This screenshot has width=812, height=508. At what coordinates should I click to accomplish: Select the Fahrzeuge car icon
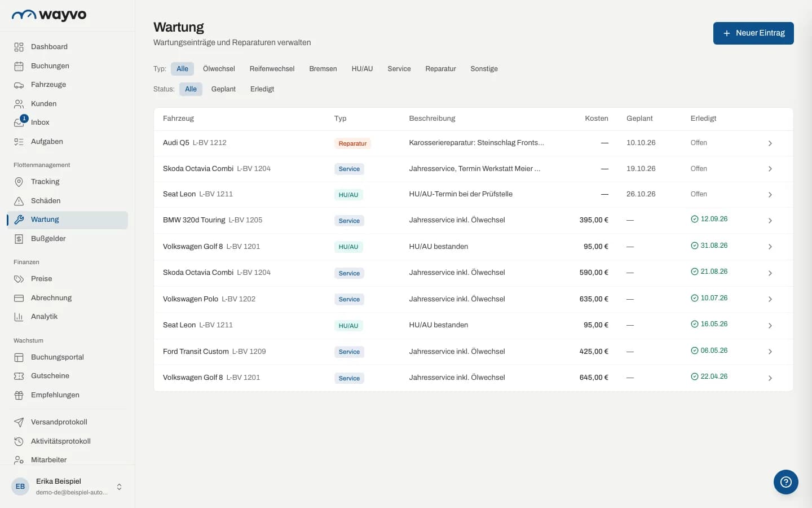[x=19, y=85]
